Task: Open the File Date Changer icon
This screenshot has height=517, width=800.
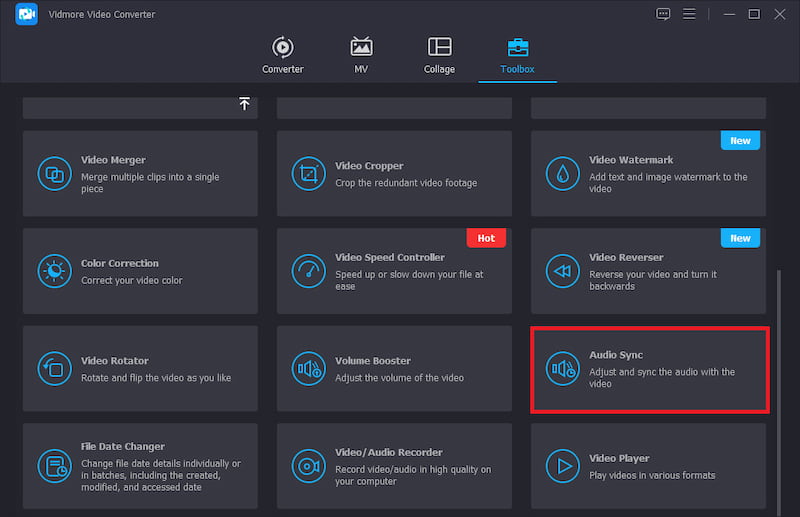Action: (x=54, y=466)
